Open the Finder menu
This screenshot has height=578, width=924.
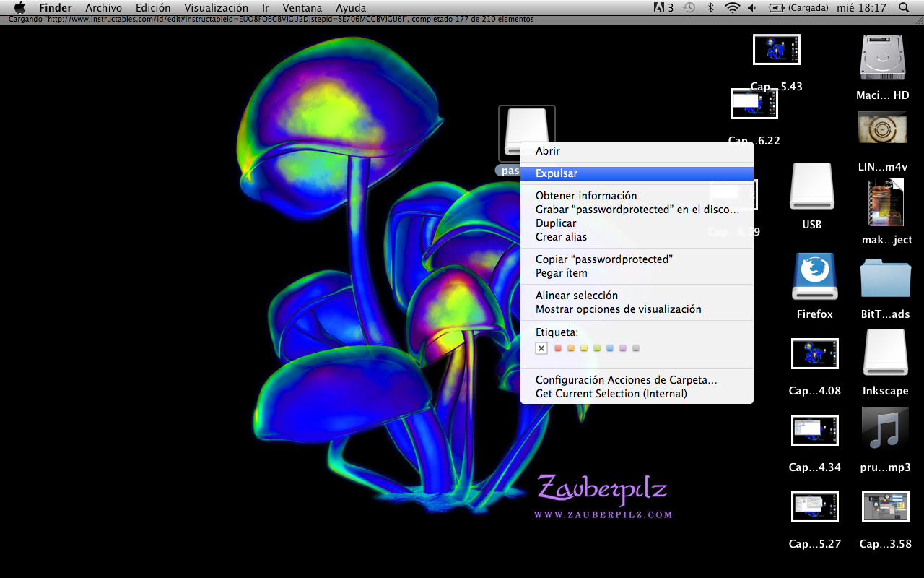click(x=56, y=7)
